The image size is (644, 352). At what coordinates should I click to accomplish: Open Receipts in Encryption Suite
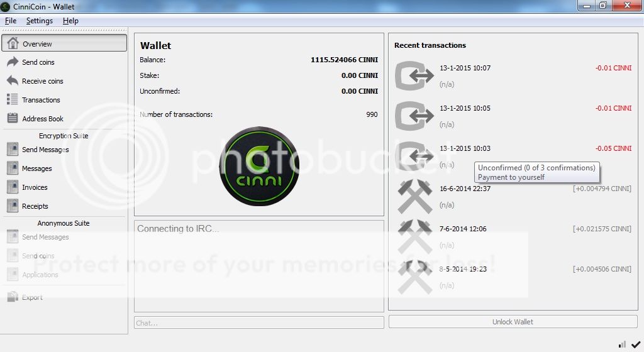[x=64, y=206]
